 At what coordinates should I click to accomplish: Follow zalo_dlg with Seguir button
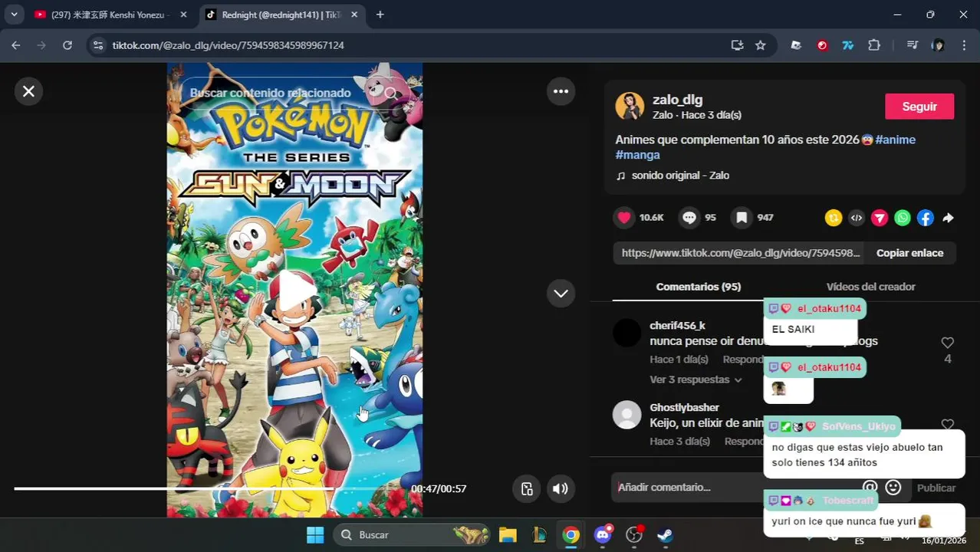tap(919, 107)
